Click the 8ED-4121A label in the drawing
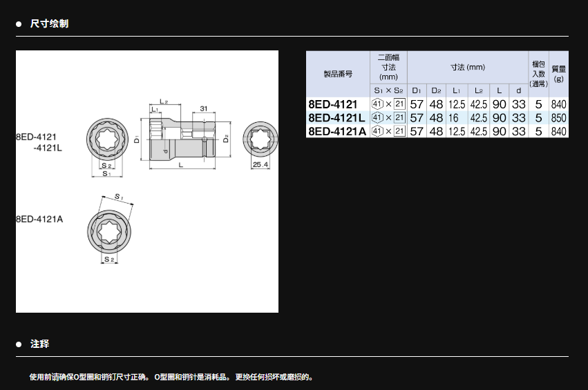Screen dimensions: 588x390 (40, 219)
